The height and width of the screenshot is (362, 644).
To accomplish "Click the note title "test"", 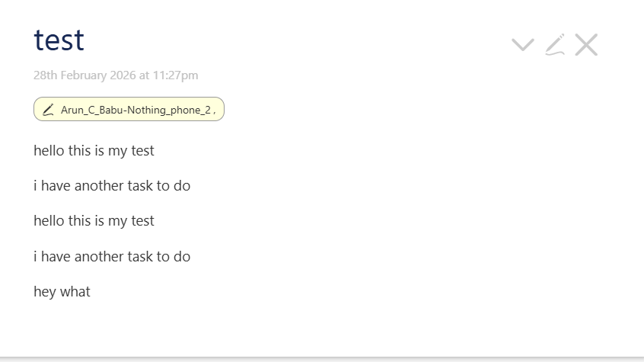I will point(59,40).
